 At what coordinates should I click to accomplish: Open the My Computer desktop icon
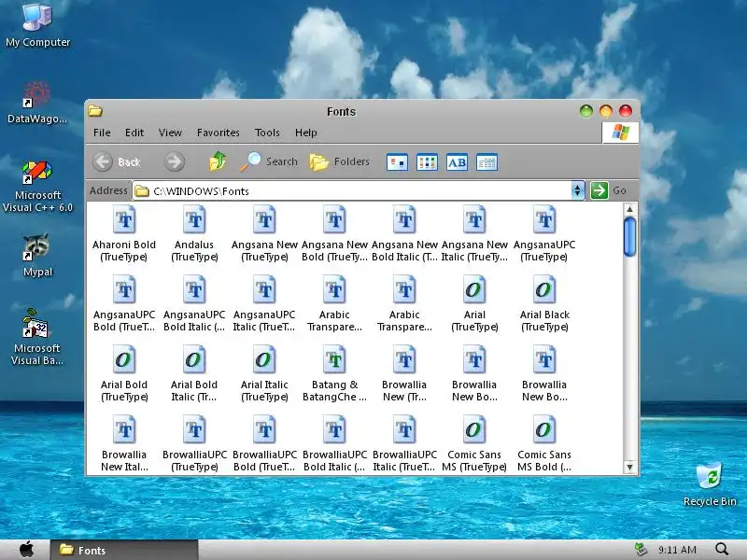coord(37,25)
